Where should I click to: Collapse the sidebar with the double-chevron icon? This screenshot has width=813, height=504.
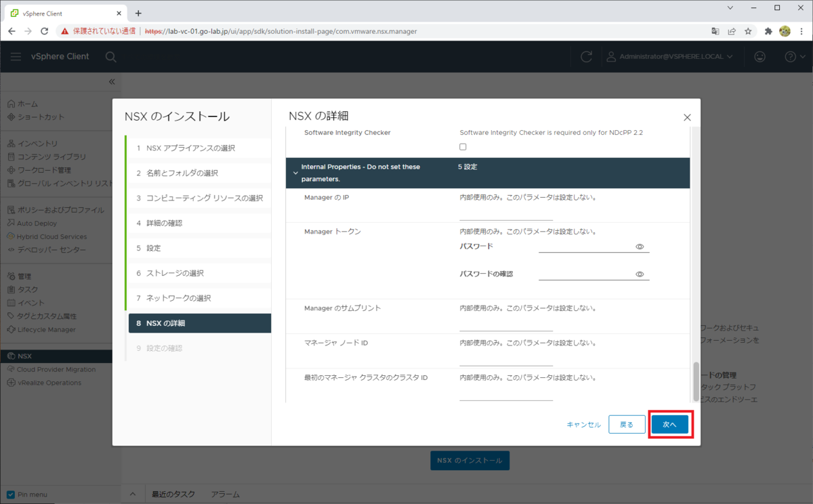pos(112,81)
